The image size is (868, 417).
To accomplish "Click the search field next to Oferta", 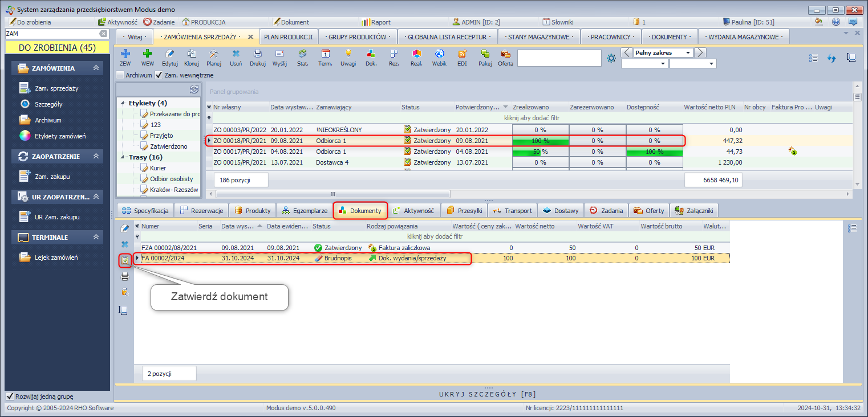I will click(x=559, y=58).
